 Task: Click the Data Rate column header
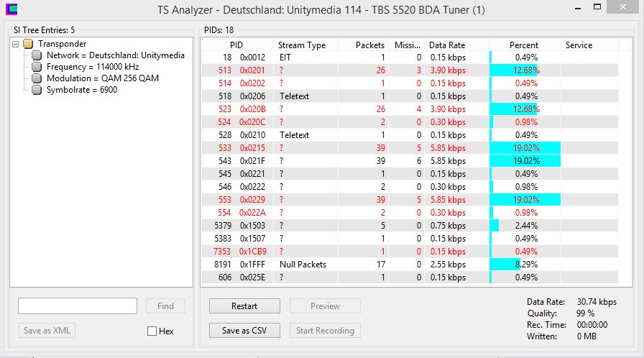[447, 45]
